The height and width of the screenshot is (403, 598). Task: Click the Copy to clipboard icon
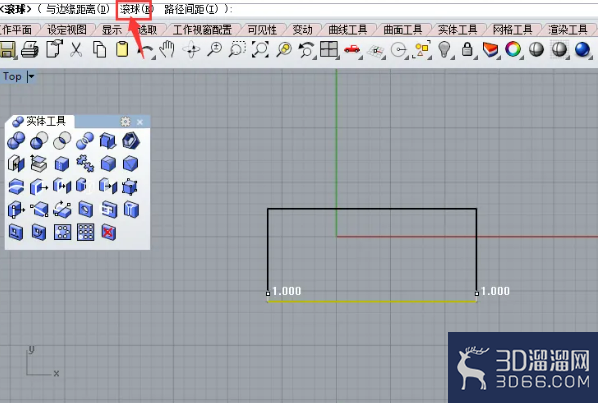pyautogui.click(x=100, y=50)
